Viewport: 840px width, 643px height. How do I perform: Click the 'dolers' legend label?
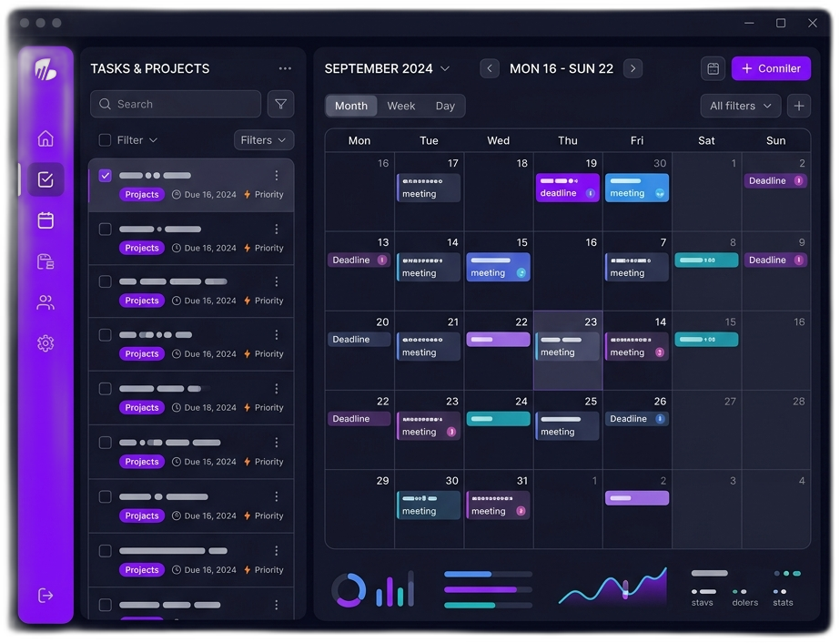tap(744, 603)
